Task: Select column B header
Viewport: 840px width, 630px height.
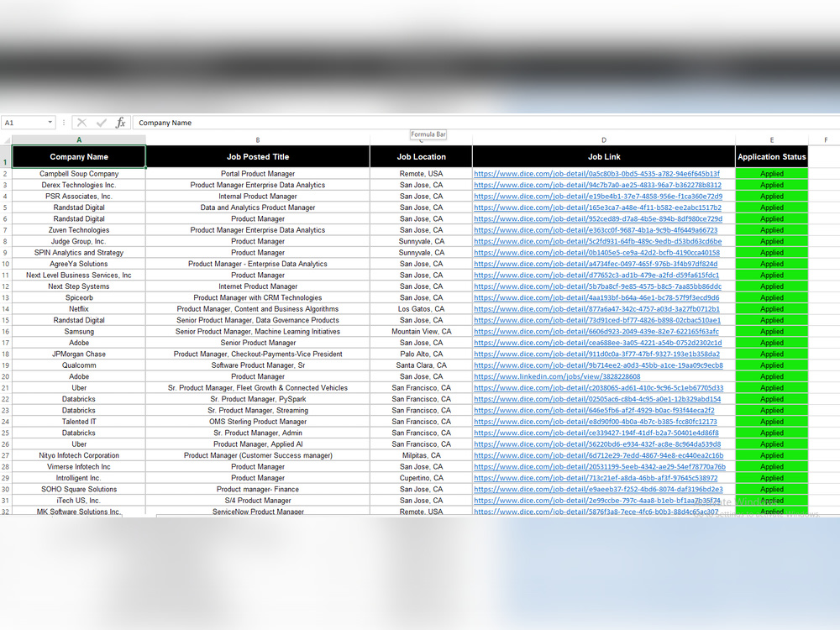Action: [x=258, y=139]
